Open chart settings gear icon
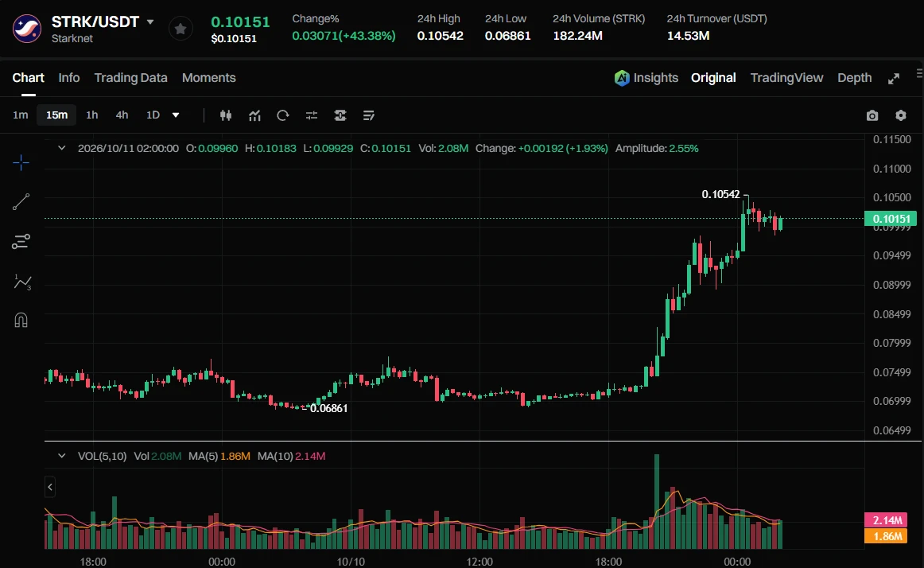The height and width of the screenshot is (568, 924). [901, 115]
